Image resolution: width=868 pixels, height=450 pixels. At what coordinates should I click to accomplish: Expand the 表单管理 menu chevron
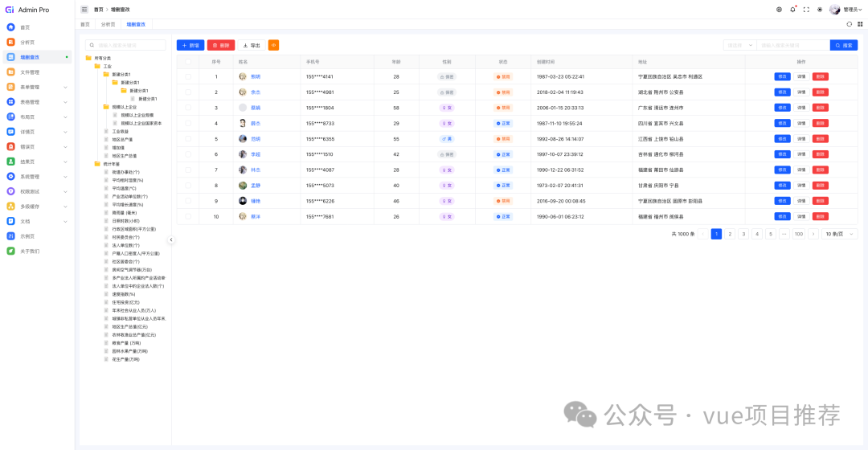pyautogui.click(x=65, y=87)
